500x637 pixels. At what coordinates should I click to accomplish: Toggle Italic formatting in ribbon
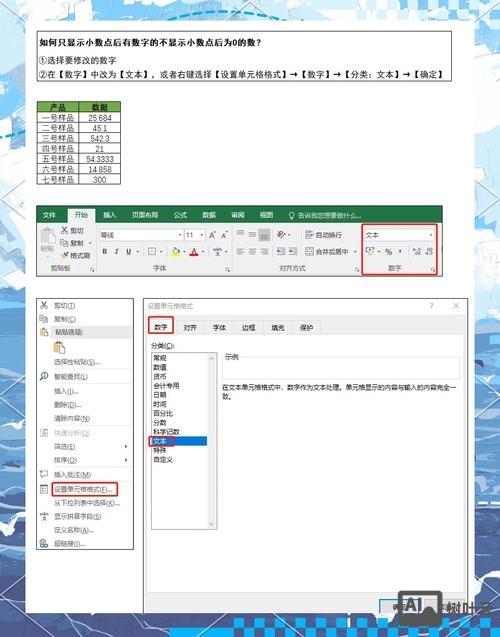click(x=117, y=251)
